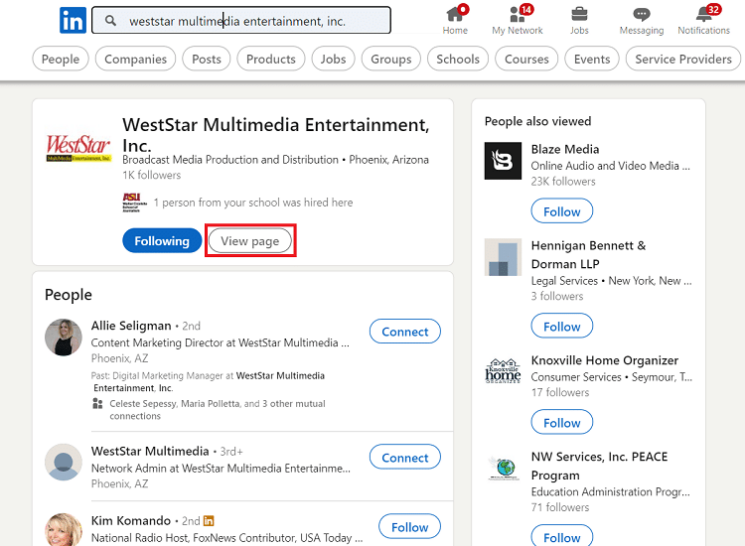Open Allie Seligman name link

click(131, 326)
